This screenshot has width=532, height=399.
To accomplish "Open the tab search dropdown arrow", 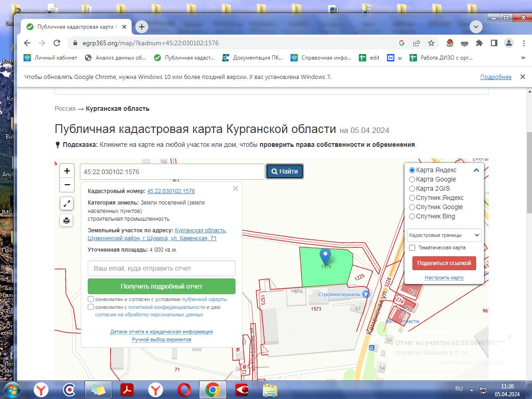I will click(476, 27).
